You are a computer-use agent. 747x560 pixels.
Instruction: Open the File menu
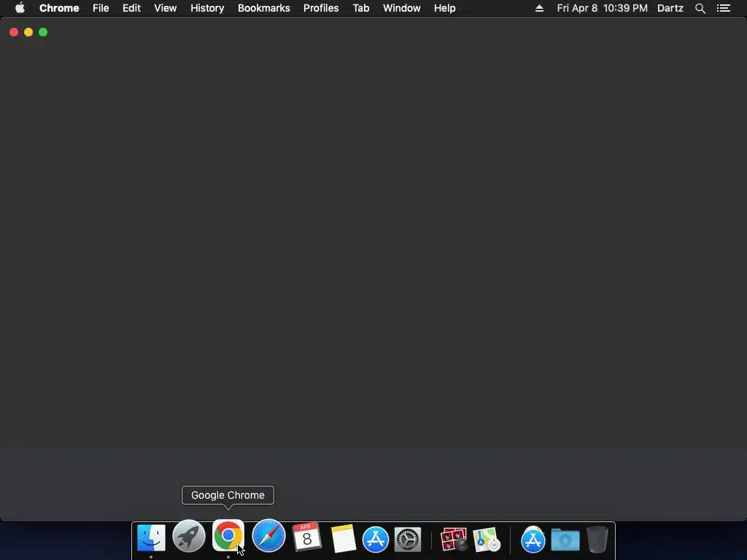(101, 8)
